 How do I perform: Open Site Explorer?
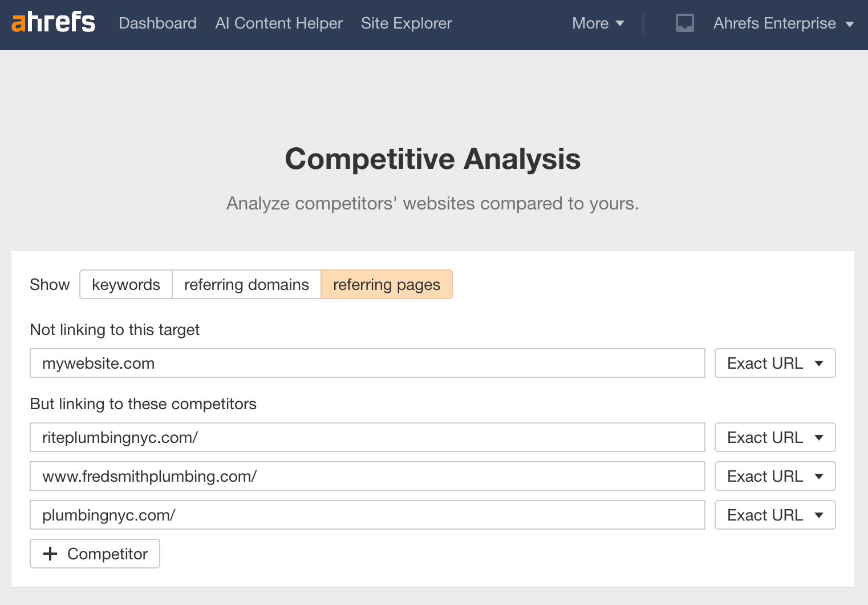(406, 23)
